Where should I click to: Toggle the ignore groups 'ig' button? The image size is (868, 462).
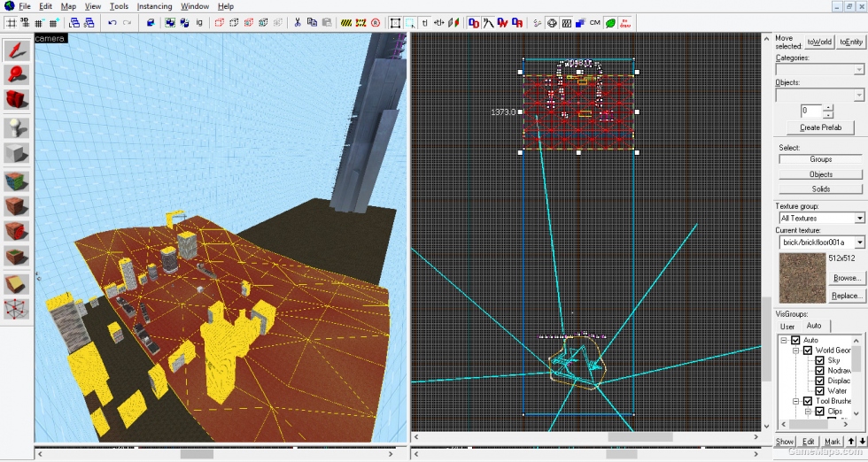click(199, 23)
